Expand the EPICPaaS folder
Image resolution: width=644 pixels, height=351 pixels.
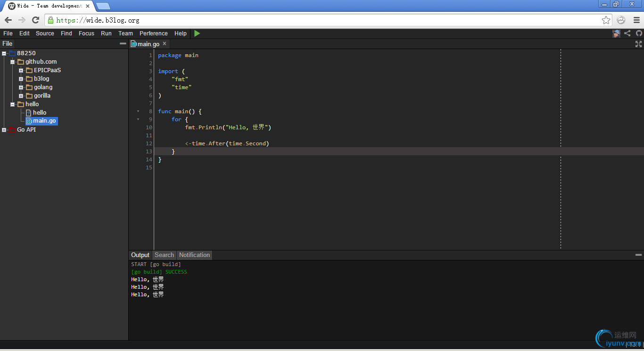[21, 70]
